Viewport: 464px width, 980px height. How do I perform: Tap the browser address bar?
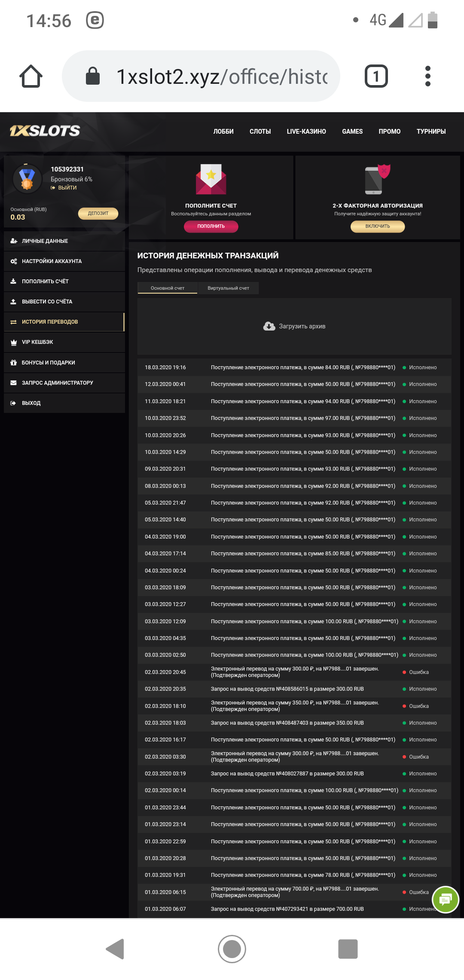[x=201, y=77]
